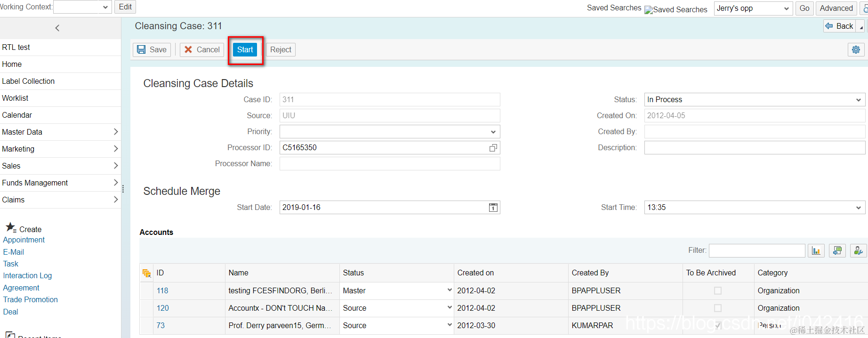The height and width of the screenshot is (338, 868).
Task: Open Worklist in the navigation menu
Action: pyautogui.click(x=15, y=98)
